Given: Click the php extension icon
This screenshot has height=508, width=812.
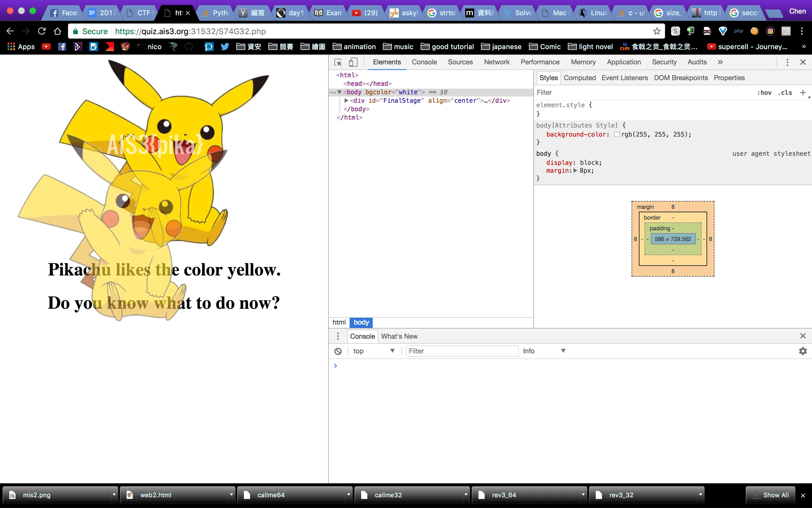Looking at the screenshot, I should click(x=738, y=31).
